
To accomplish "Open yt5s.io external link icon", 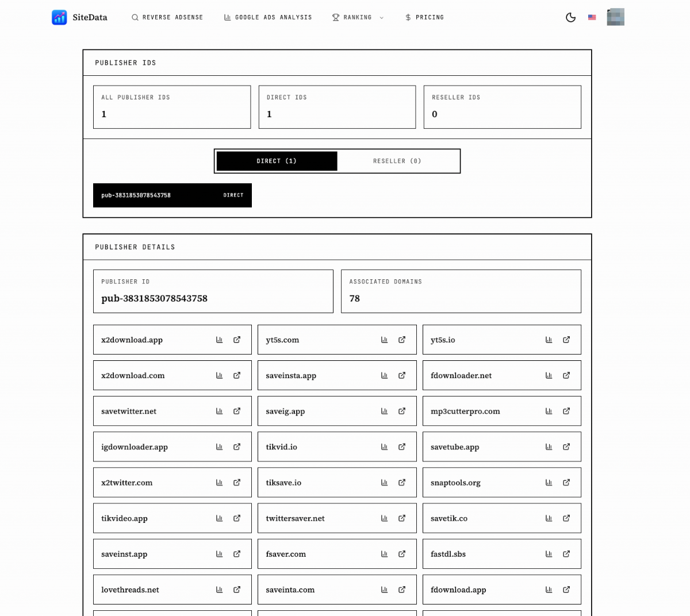I will [566, 340].
